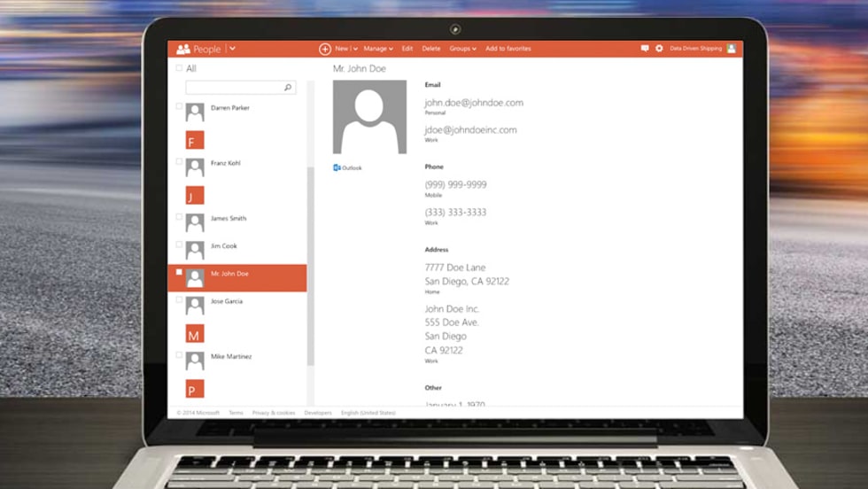The height and width of the screenshot is (489, 868).
Task: Click the contact list scrollbar
Action: pyautogui.click(x=310, y=266)
